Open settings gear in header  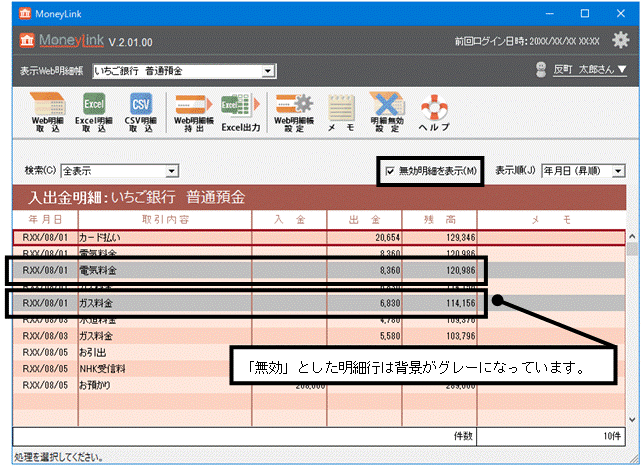click(x=620, y=40)
